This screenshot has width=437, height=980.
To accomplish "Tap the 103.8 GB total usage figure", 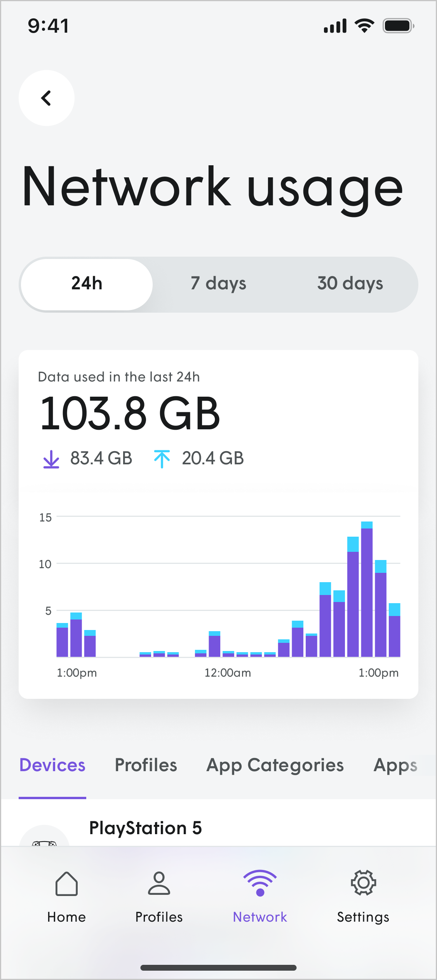I will [x=130, y=414].
